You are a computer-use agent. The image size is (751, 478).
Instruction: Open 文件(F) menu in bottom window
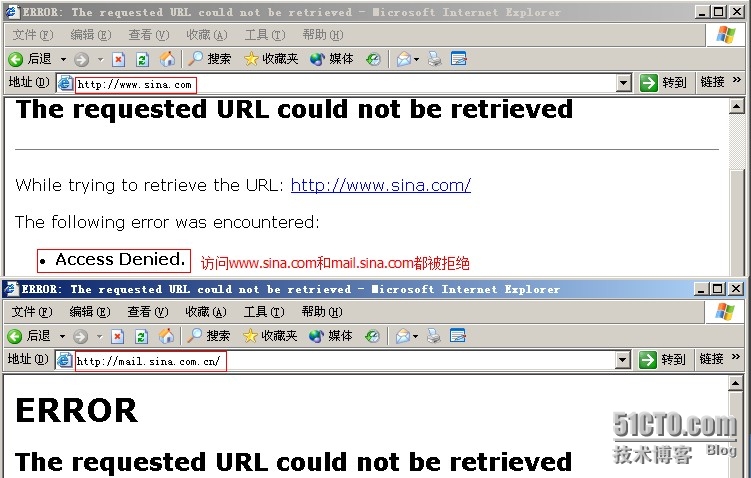pos(32,312)
